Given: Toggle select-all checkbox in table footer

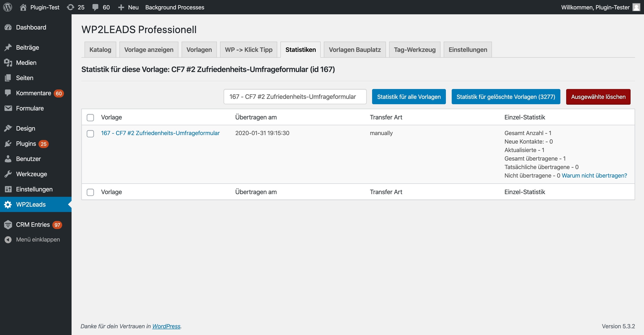Looking at the screenshot, I should point(90,192).
